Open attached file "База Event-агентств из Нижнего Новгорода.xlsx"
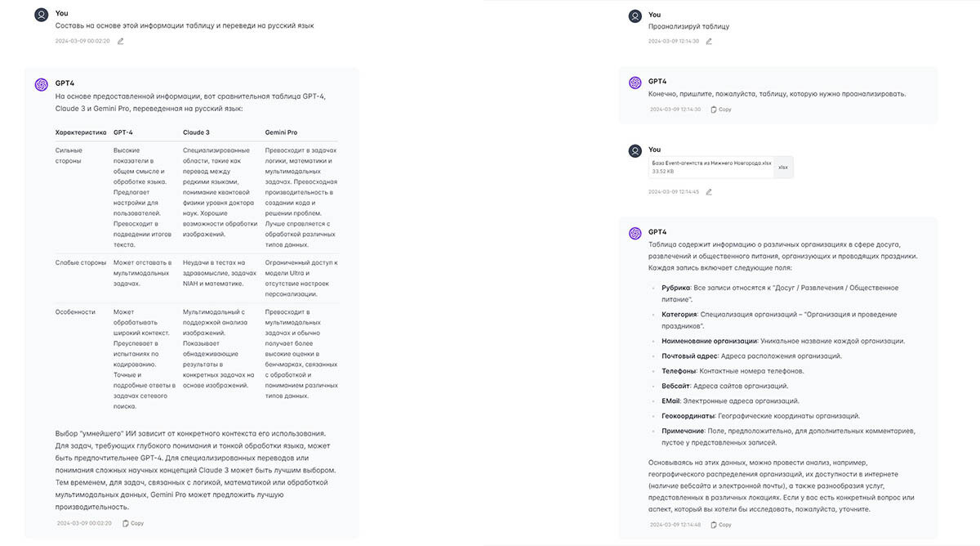980x546 pixels. [711, 167]
